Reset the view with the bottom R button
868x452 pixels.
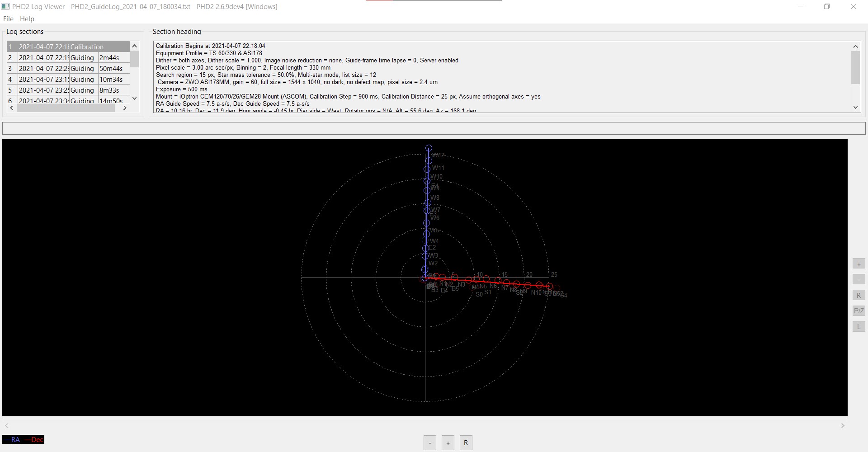tap(466, 443)
